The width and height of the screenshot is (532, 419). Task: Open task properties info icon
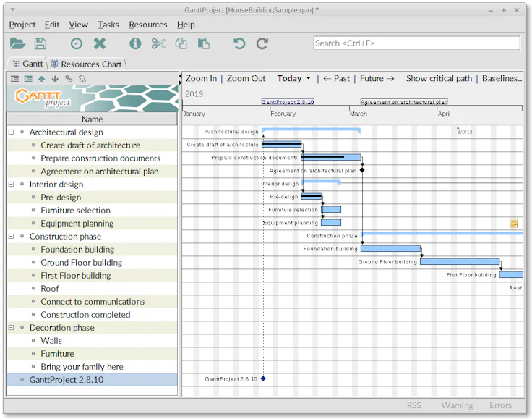pos(135,43)
